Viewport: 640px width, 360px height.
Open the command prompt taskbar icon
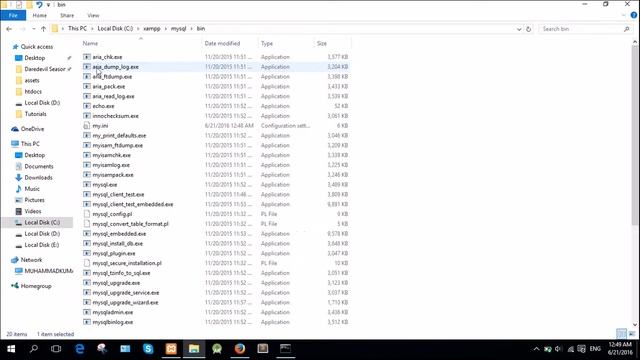coord(285,349)
